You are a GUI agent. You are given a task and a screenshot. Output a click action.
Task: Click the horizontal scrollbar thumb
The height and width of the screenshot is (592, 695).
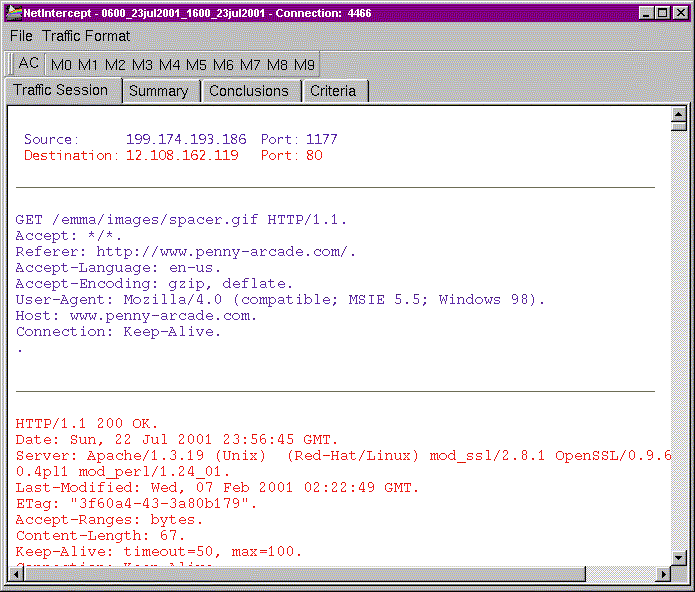[305, 574]
